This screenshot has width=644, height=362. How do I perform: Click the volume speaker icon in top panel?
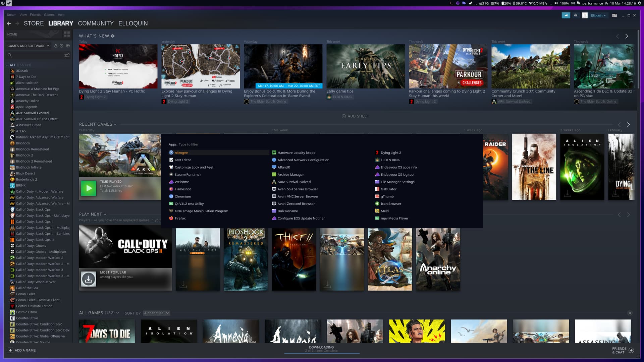(x=556, y=3)
